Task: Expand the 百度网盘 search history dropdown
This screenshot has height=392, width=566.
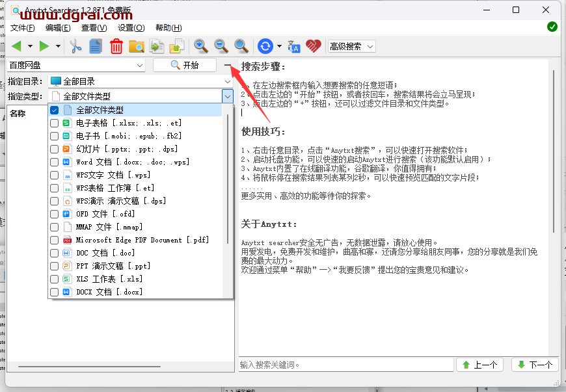Action: tap(140, 65)
